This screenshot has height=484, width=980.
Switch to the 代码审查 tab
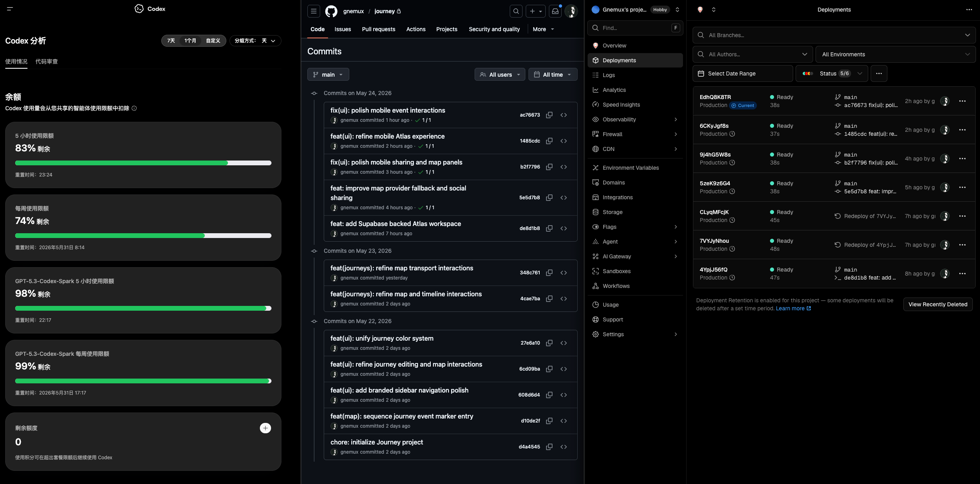pyautogui.click(x=47, y=61)
